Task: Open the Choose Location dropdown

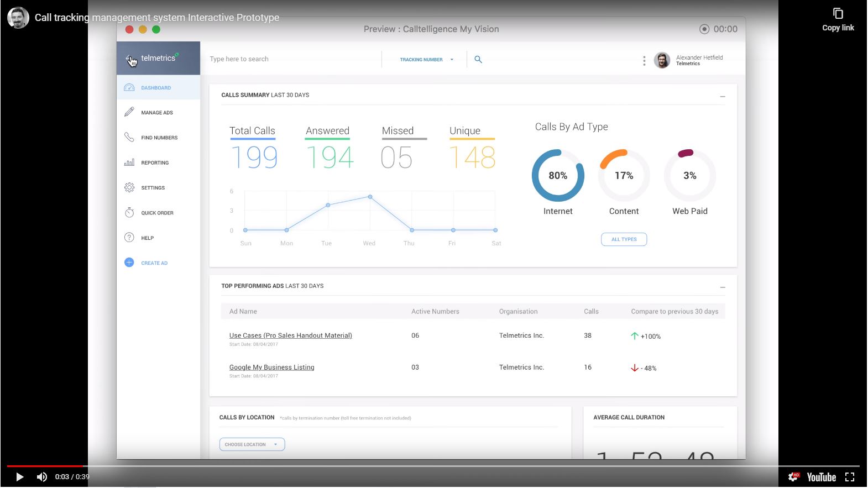Action: pos(252,444)
